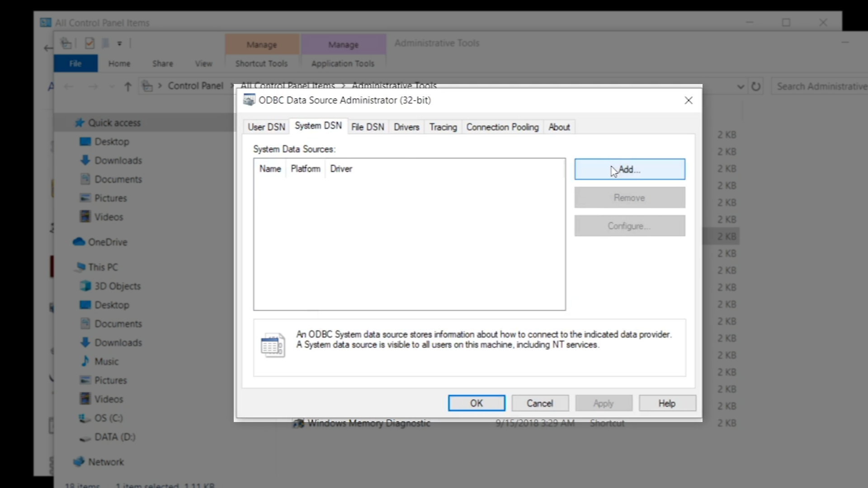Click the Search Administrative Tools field
The height and width of the screenshot is (488, 868).
point(821,86)
